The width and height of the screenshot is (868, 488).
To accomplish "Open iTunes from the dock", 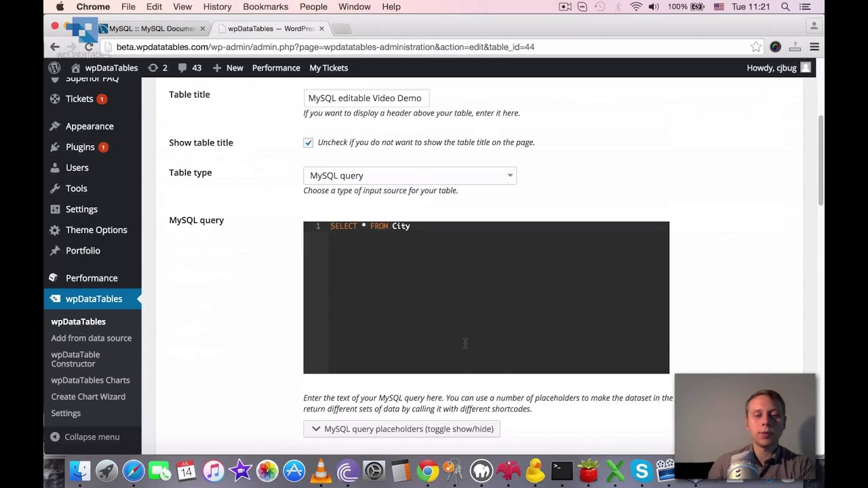I will click(214, 470).
